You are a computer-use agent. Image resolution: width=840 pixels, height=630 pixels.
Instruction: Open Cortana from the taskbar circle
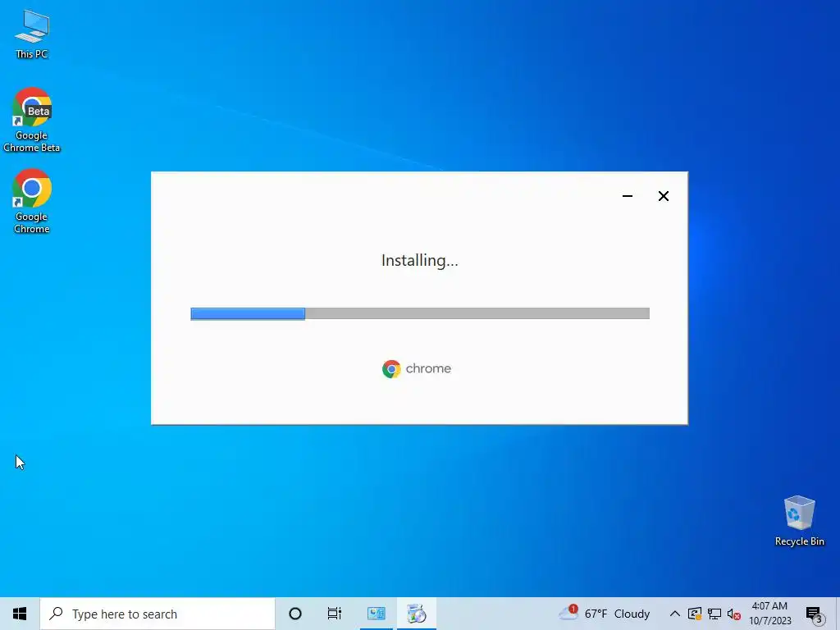tap(295, 614)
